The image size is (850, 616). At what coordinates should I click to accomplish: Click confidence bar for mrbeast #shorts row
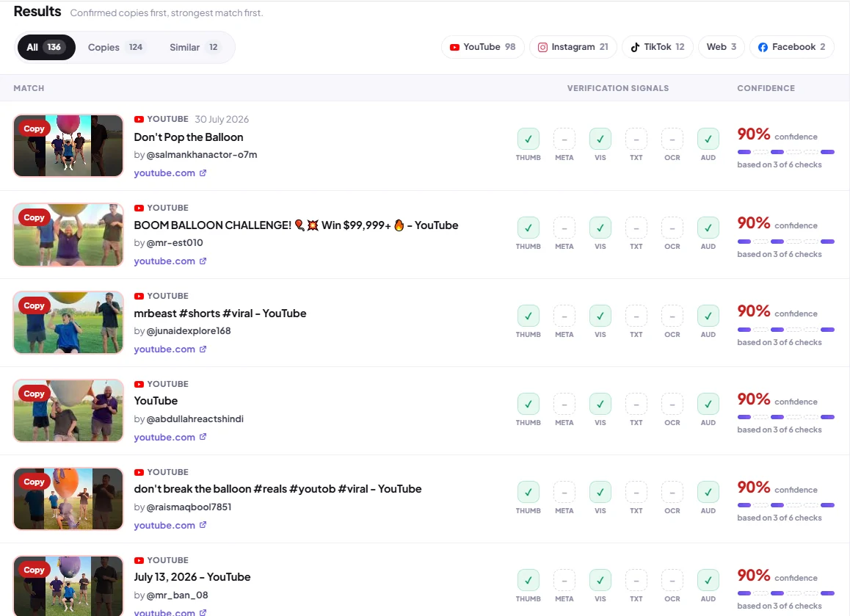point(786,330)
